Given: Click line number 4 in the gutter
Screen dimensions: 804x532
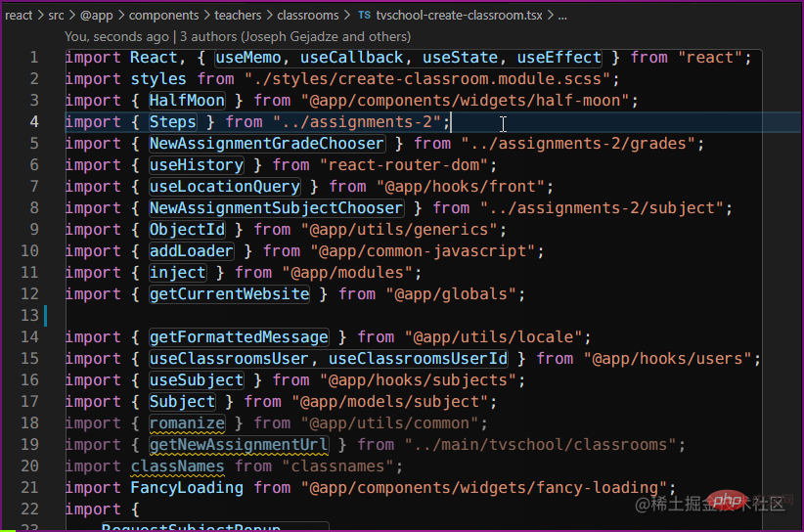Looking at the screenshot, I should [x=34, y=121].
